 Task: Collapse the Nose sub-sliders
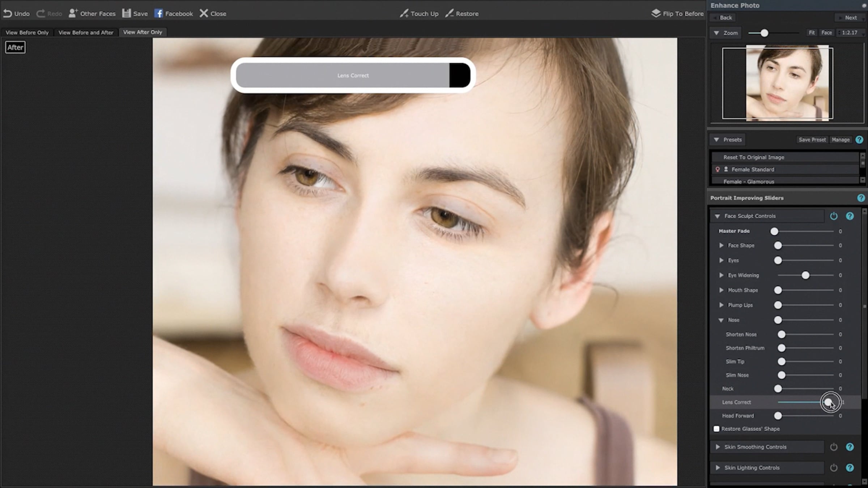[x=721, y=320]
